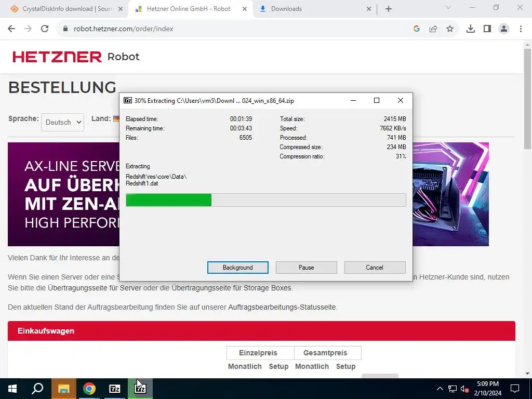This screenshot has height=399, width=532.
Task: Click the page vertical scrollbar thumb
Action: pos(527,99)
